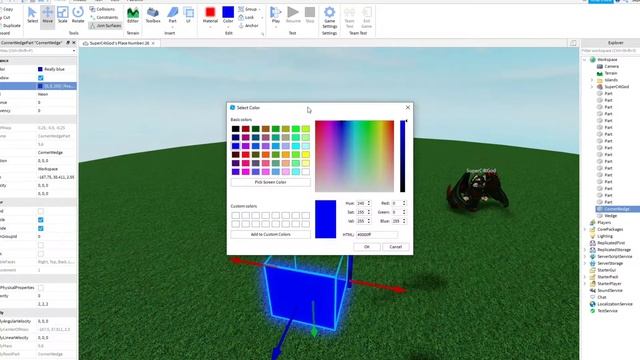Screen dimensions: 640x360
Task: Choose the Rotate tool
Action: point(78,16)
